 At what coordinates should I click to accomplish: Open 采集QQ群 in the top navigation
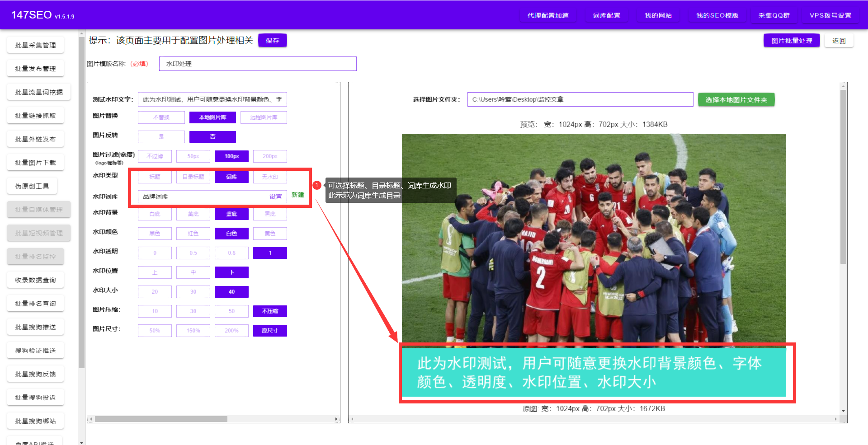click(774, 15)
